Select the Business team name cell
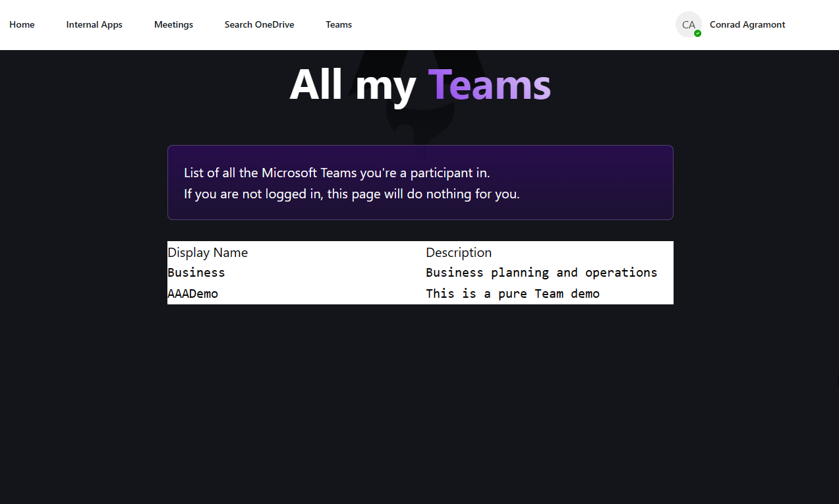 (x=196, y=273)
